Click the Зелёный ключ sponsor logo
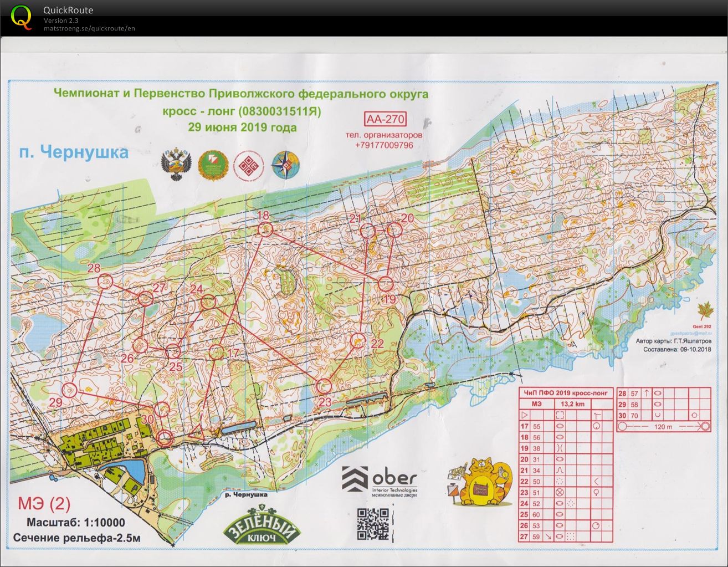 point(262,529)
